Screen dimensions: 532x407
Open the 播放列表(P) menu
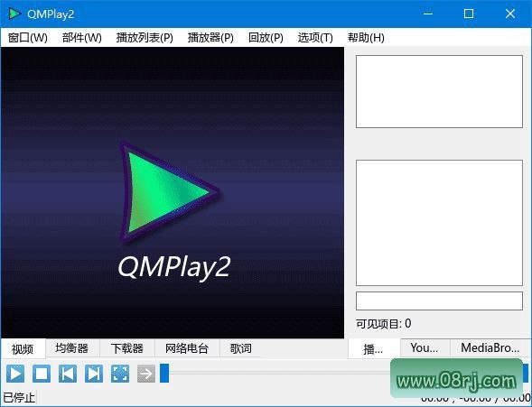[x=145, y=37]
